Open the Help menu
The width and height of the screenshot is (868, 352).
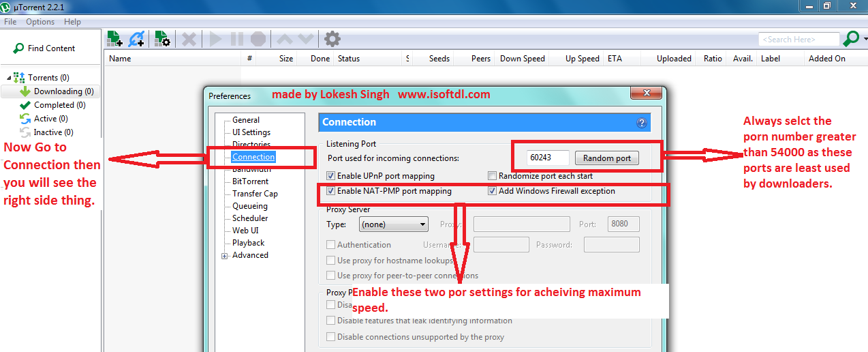[72, 22]
